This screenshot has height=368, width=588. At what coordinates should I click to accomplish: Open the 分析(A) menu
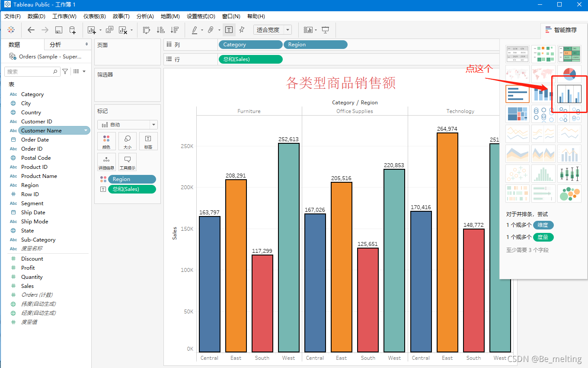click(x=145, y=16)
